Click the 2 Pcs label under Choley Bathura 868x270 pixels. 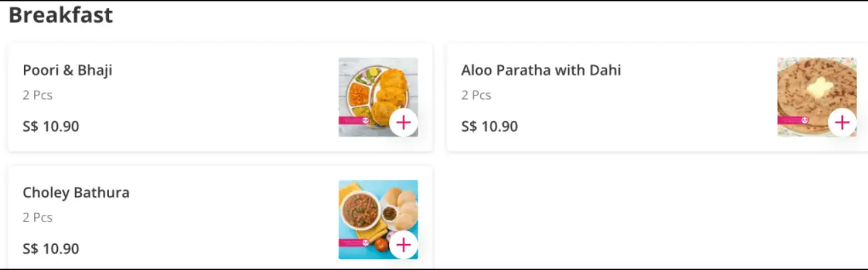coord(37,218)
